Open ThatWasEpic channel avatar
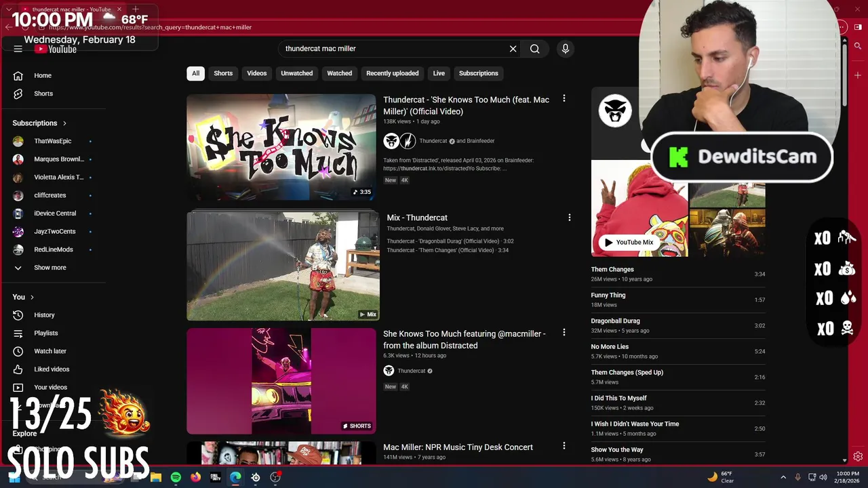The image size is (868, 488). click(18, 141)
